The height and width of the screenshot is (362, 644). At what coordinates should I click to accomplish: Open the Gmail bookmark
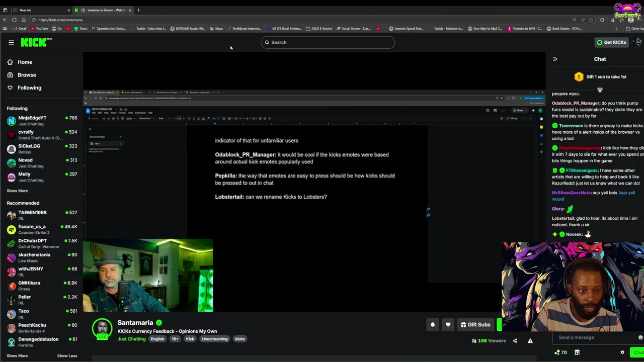click(x=20, y=29)
